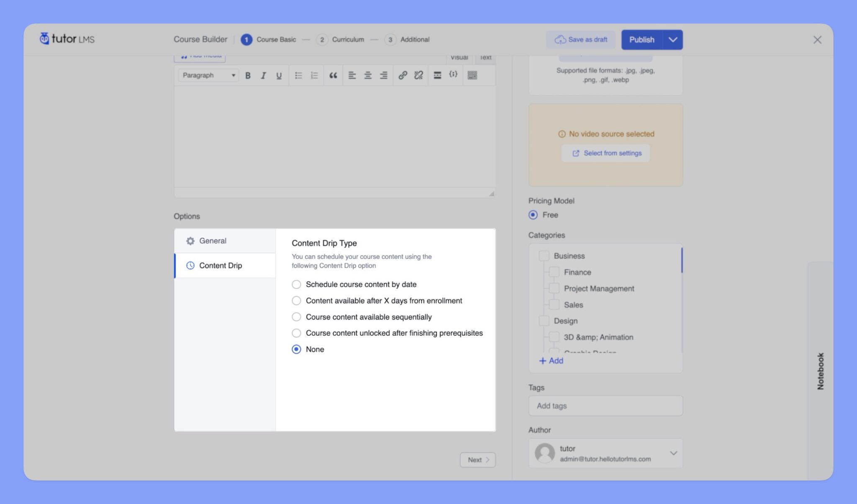Choose Course content available sequentially option

click(x=296, y=317)
